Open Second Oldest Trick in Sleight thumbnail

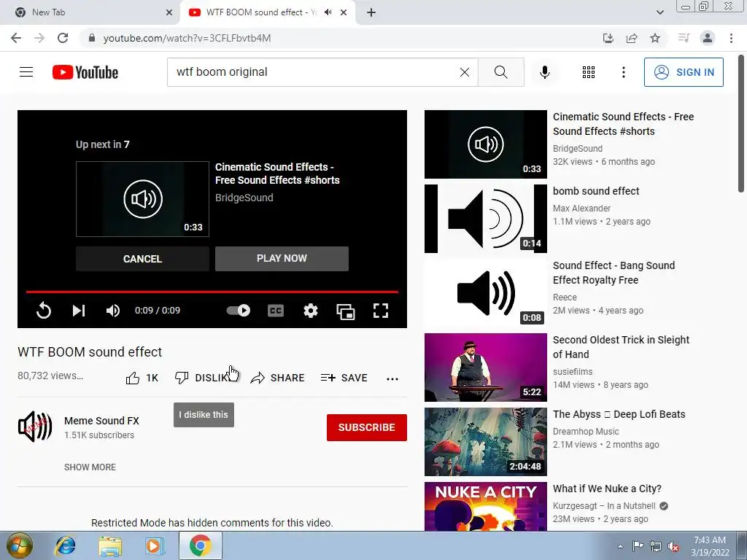point(485,367)
